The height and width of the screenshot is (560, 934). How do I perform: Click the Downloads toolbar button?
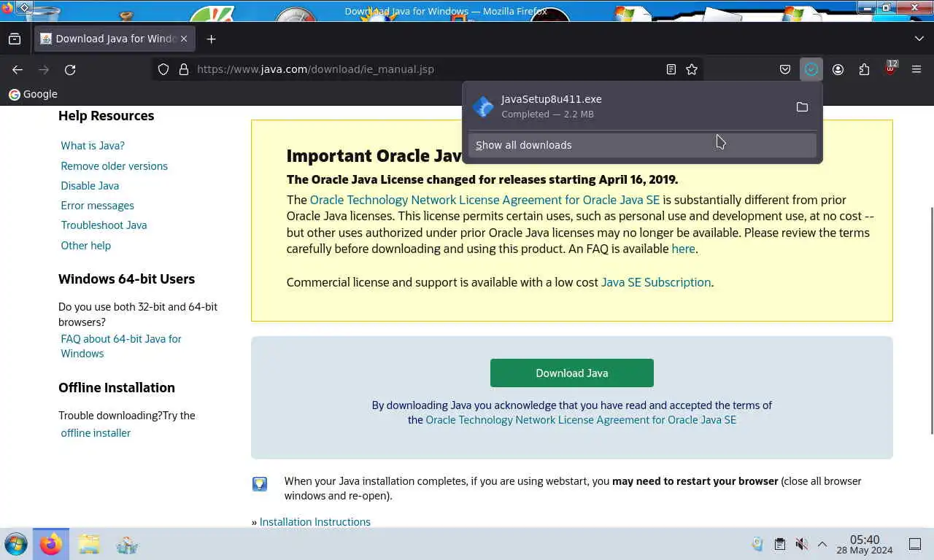pos(811,69)
